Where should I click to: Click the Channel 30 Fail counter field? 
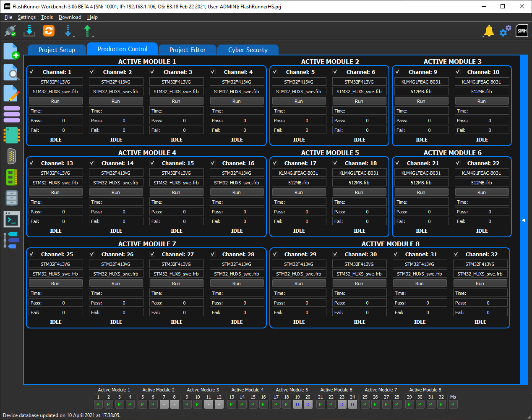(359, 312)
